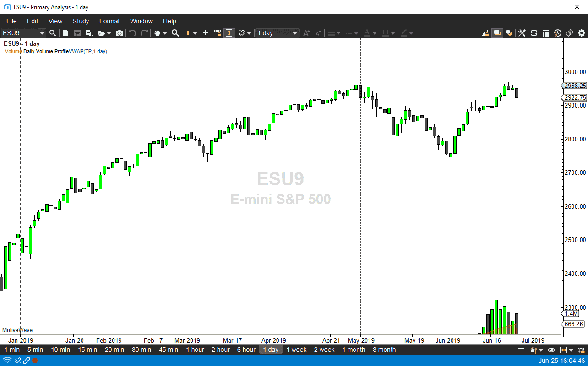Save the current chart layout
This screenshot has width=588, height=366.
pyautogui.click(x=77, y=33)
